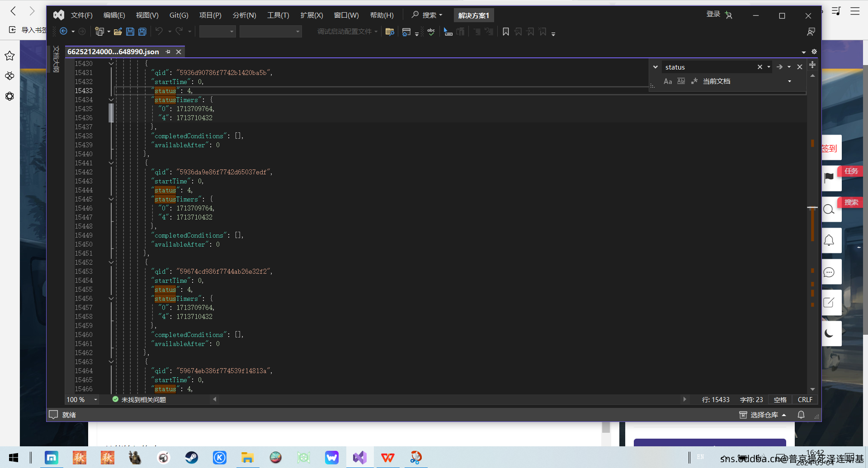868x468 pixels.
Task: Expand the replace mode chevron in find box
Action: [655, 67]
